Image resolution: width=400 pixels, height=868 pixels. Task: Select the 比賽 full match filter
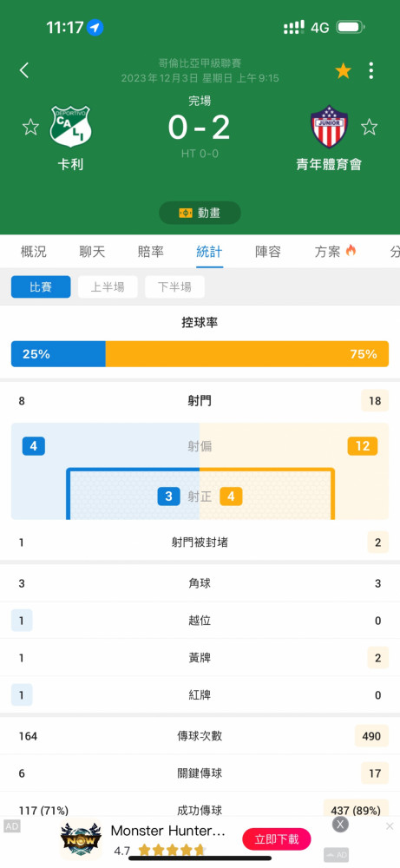pyautogui.click(x=41, y=286)
